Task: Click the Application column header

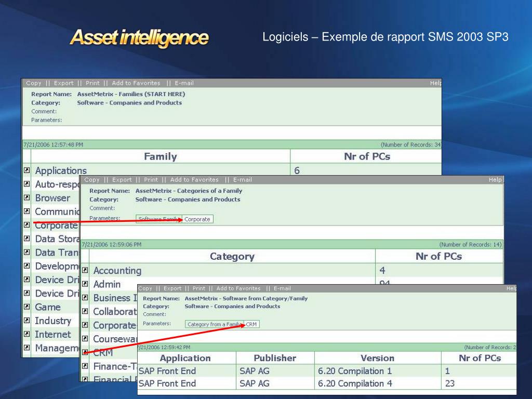Action: click(185, 358)
